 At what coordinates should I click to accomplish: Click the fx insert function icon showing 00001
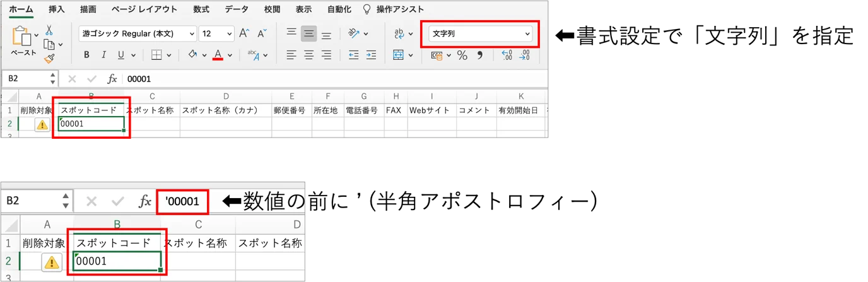pyautogui.click(x=112, y=79)
